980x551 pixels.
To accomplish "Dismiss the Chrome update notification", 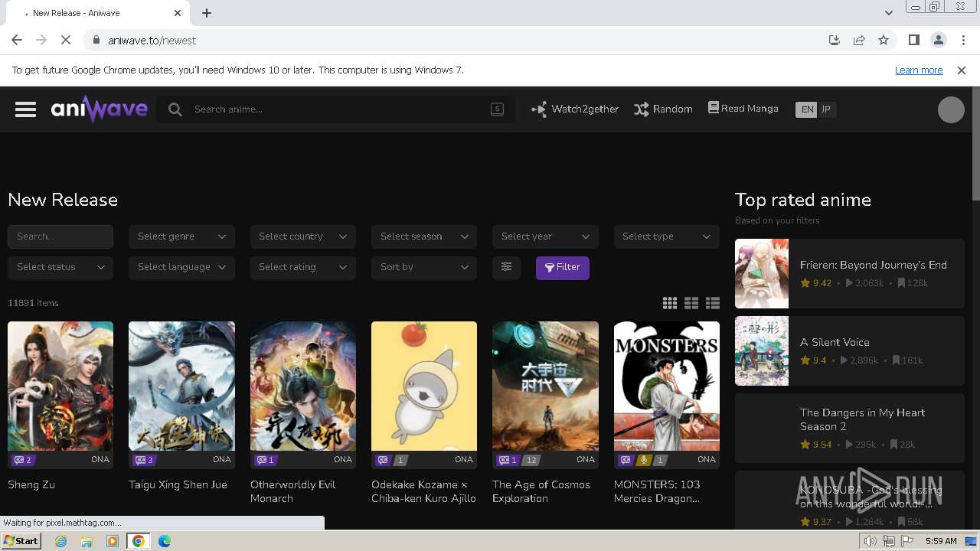I will point(962,70).
